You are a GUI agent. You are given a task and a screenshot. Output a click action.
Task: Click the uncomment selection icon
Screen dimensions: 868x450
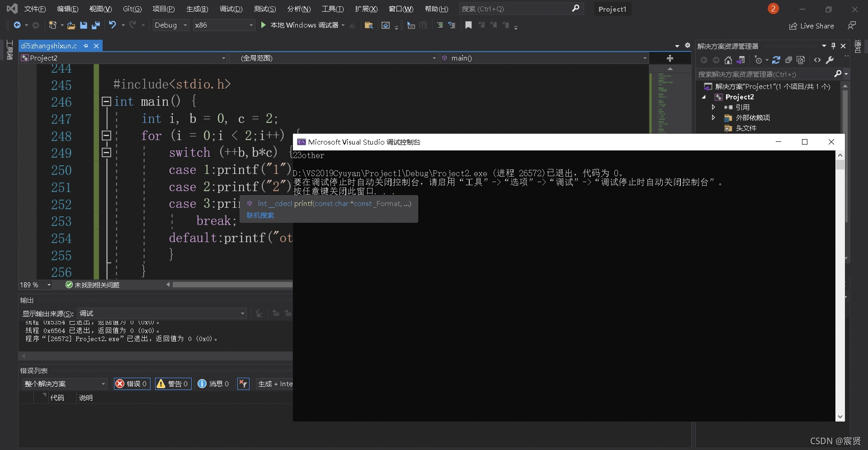coord(452,25)
